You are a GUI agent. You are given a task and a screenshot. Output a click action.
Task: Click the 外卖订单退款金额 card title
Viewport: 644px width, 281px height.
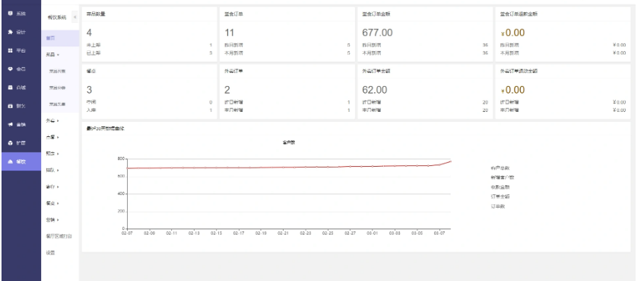tap(519, 71)
